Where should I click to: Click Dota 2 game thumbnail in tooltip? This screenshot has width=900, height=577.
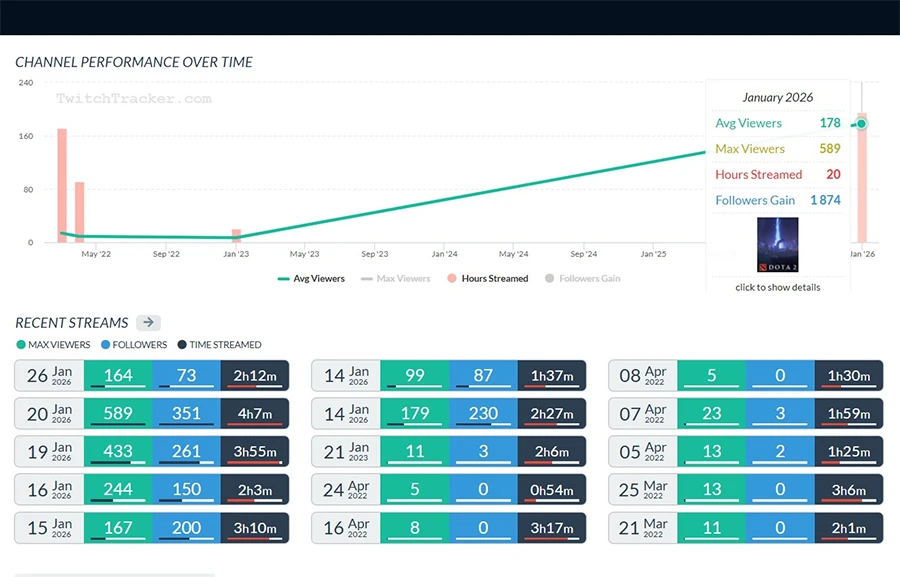778,245
